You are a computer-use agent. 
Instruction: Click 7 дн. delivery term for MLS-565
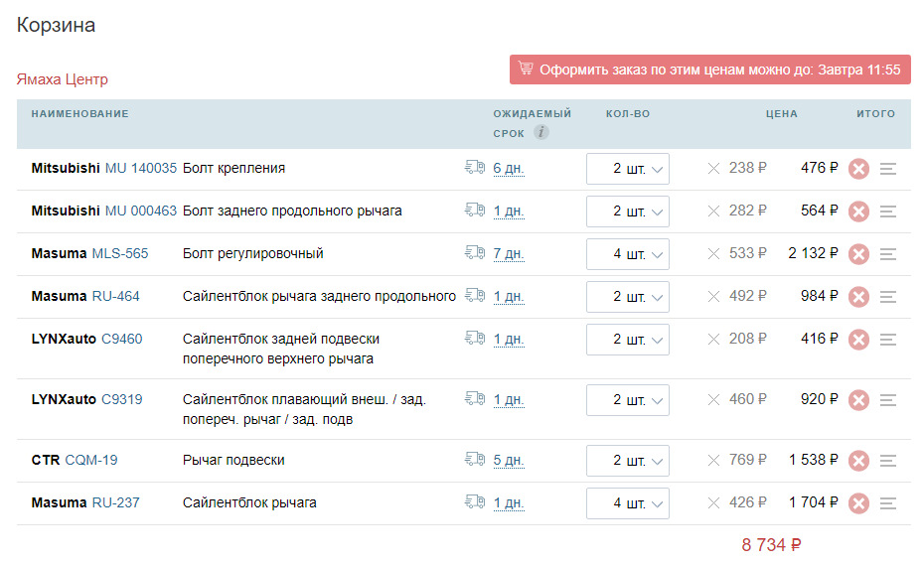(x=509, y=254)
